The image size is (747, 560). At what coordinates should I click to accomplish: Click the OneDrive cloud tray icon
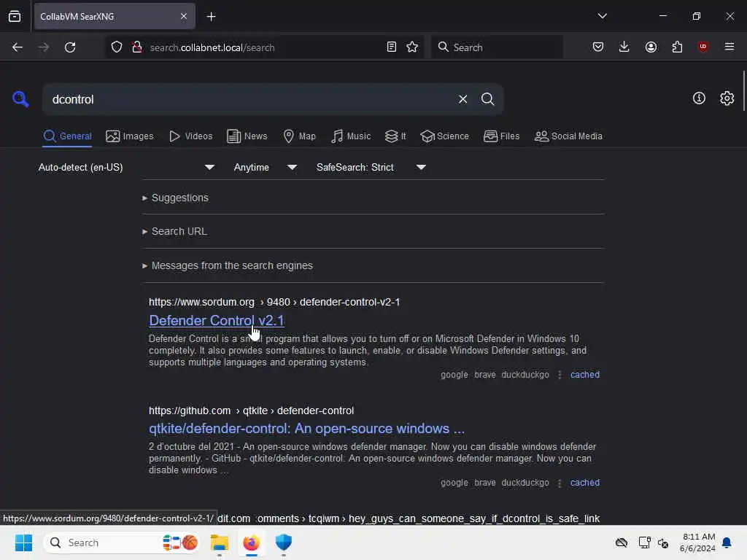622,542
